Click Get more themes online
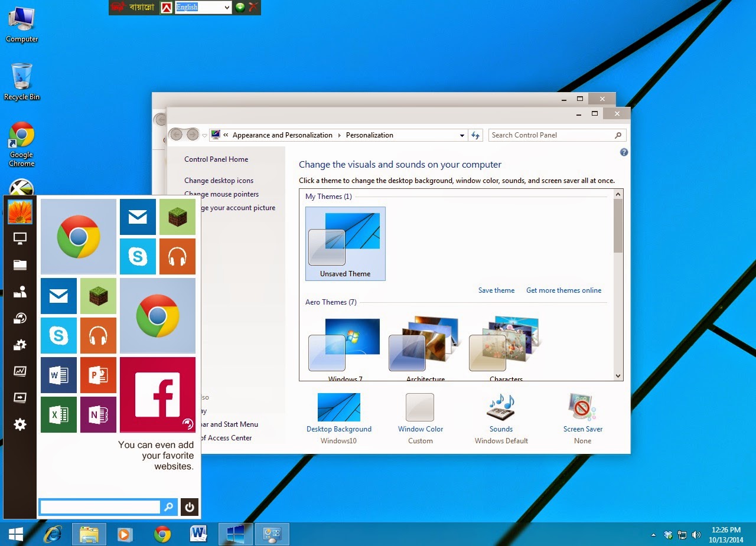This screenshot has width=756, height=546. (x=563, y=290)
